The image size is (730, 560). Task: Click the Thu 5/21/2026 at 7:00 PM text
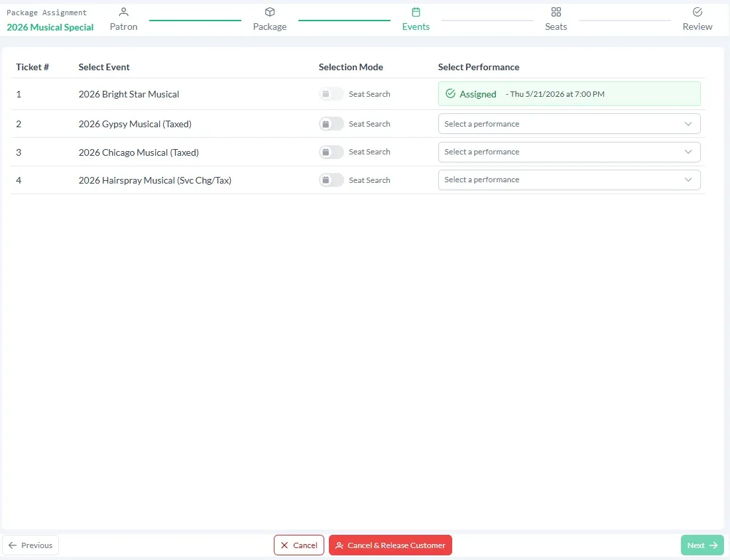557,94
